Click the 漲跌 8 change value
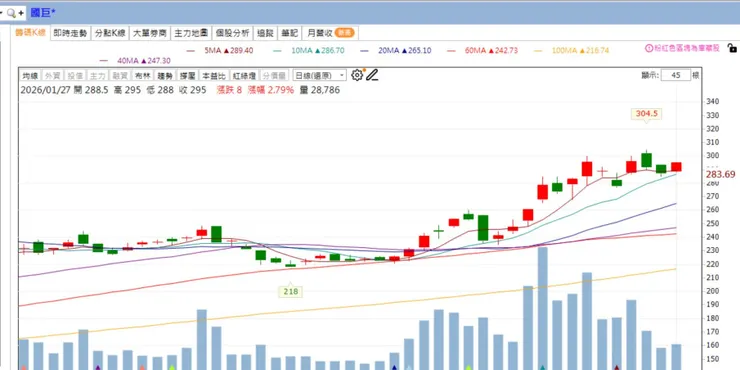The image size is (740, 370). pyautogui.click(x=229, y=90)
